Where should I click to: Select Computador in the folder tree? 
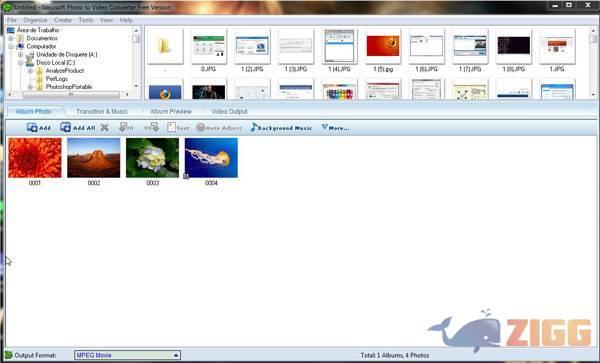pyautogui.click(x=41, y=46)
